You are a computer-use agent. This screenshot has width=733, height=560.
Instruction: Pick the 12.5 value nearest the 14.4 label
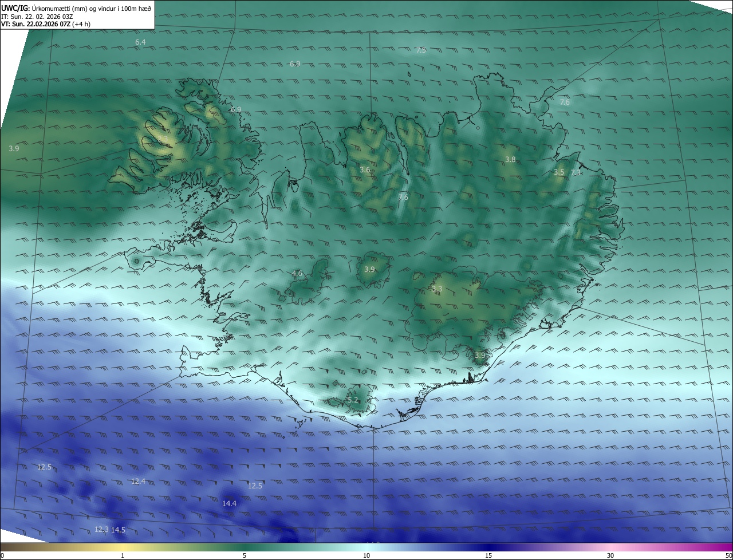[x=255, y=486]
